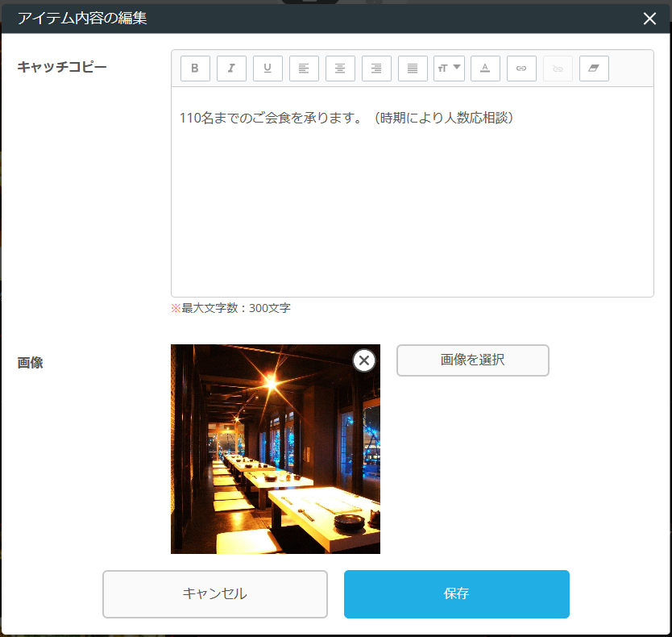Save changes with the 保存 button
Screen dimensions: 672x637
[456, 594]
